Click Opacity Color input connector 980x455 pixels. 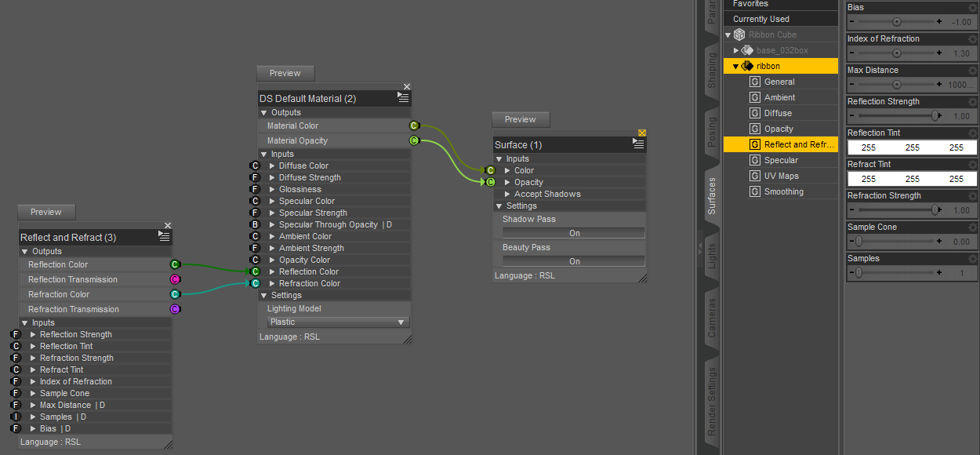[255, 260]
